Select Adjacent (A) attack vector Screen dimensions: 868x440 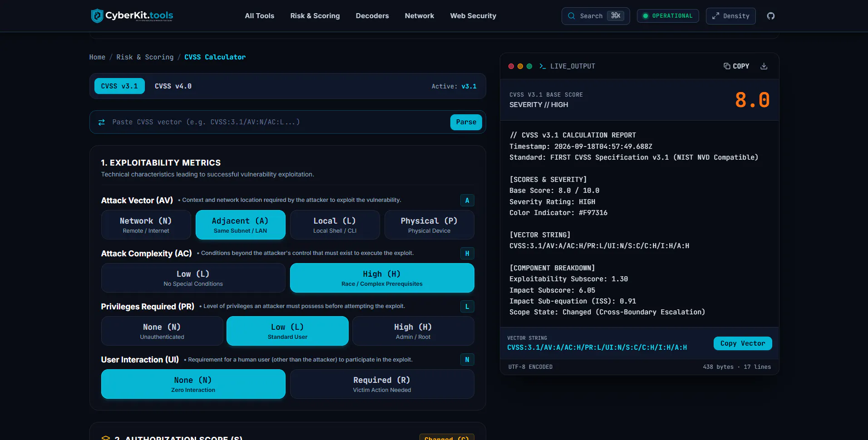[x=241, y=225]
